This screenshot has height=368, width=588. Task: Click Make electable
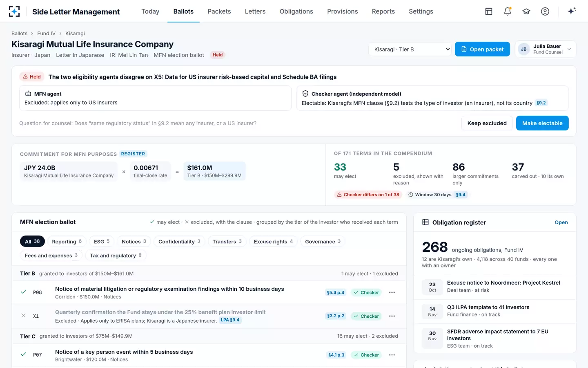(x=542, y=123)
